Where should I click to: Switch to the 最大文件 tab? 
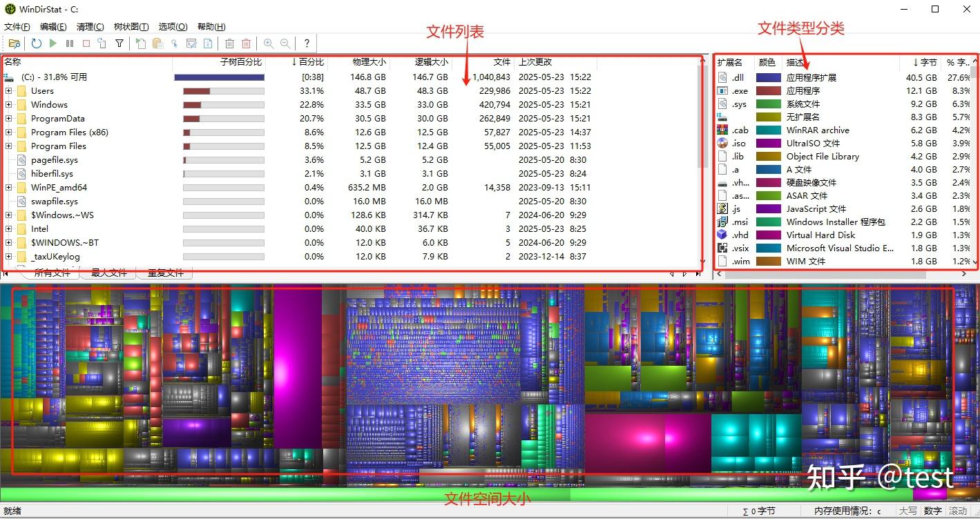point(108,272)
